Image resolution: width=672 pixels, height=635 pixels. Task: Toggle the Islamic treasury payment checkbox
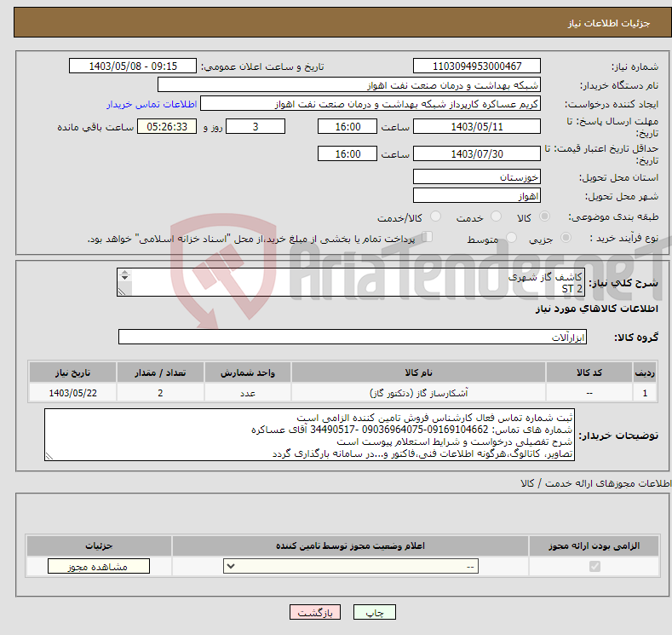427,237
